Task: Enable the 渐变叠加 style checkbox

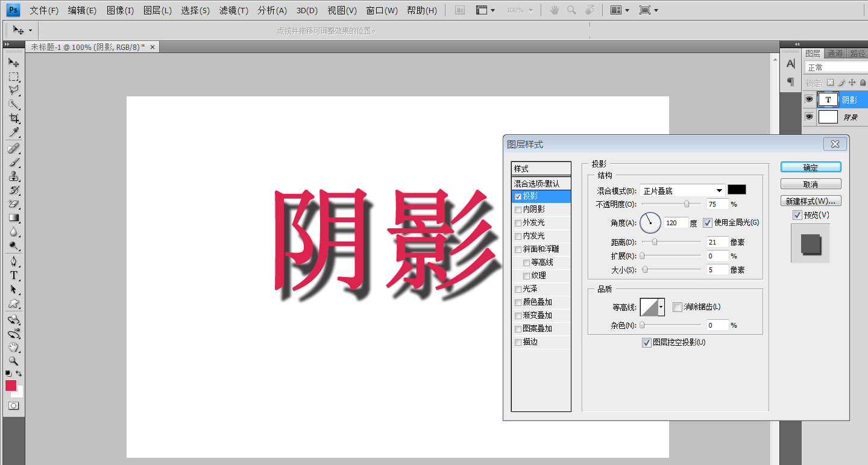Action: [518, 316]
